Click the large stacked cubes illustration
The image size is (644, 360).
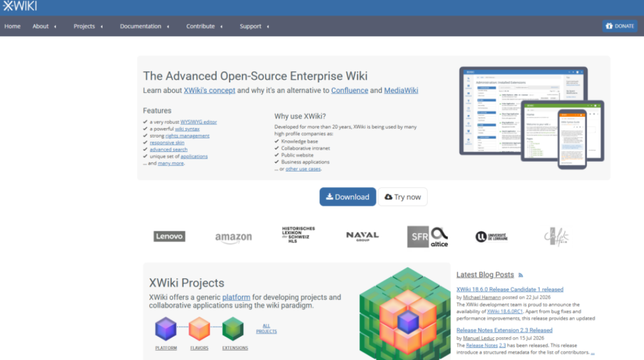(x=404, y=314)
